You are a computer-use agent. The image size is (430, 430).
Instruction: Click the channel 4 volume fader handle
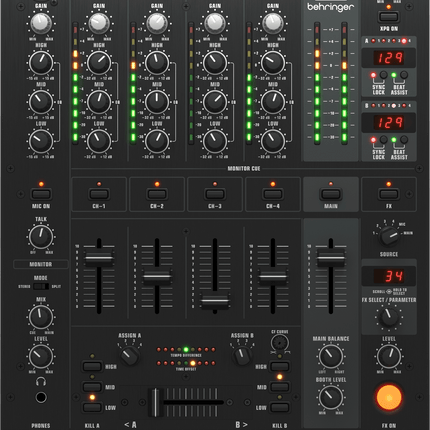coord(273,277)
